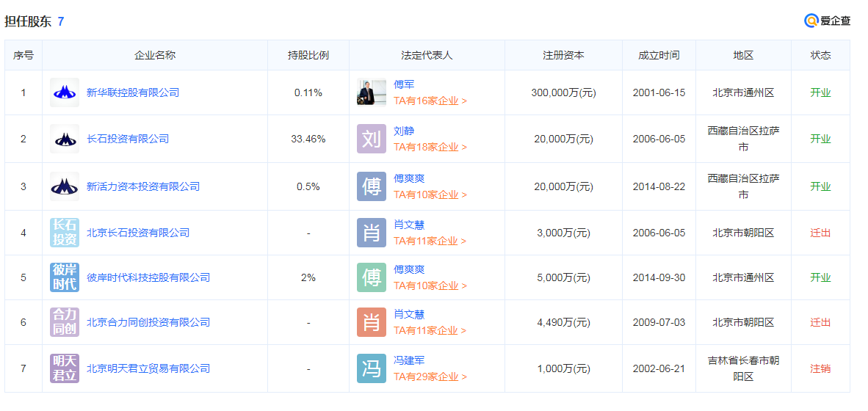
Task: Click the 迁出 status in row 4
Action: pos(820,233)
